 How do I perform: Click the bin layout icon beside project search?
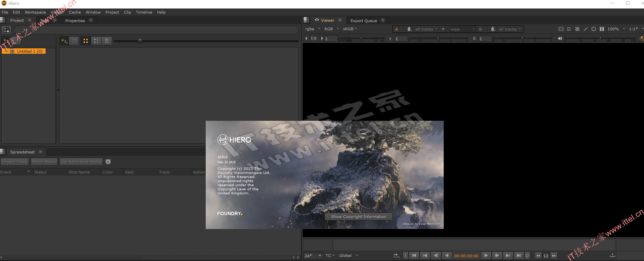click(x=6, y=30)
